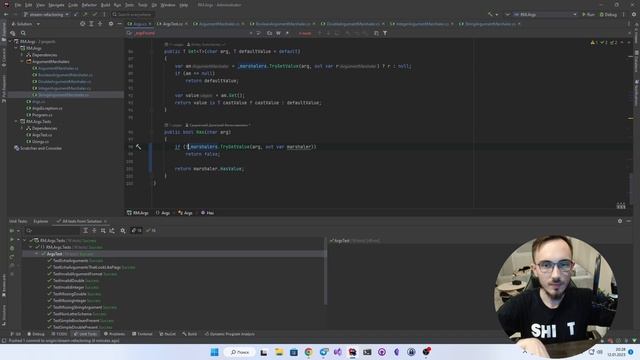This screenshot has height=360, width=640.
Task: Hide the Solution panel with the minus icon
Action: [x=119, y=24]
